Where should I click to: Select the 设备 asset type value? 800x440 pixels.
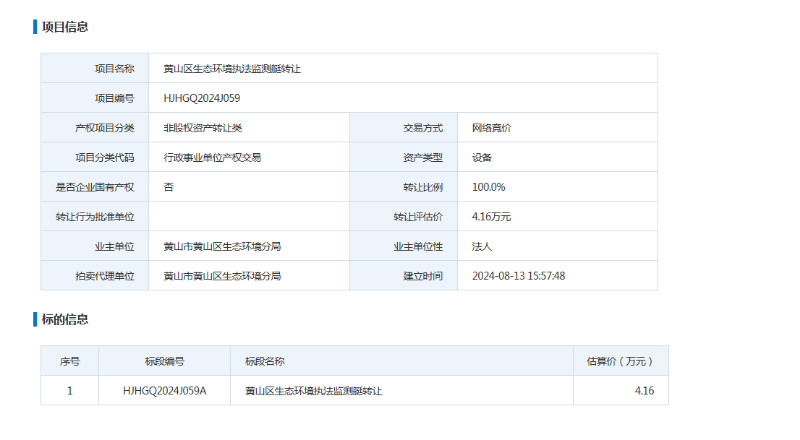click(x=482, y=157)
